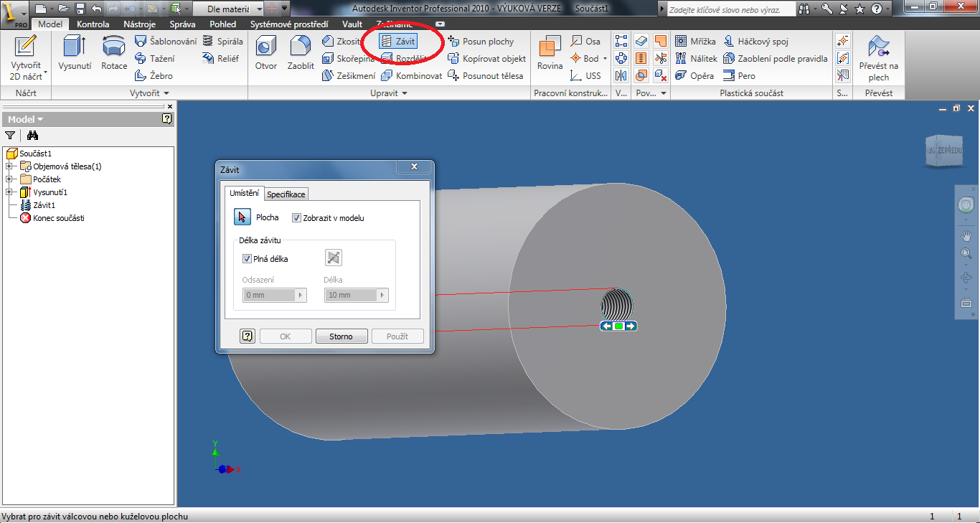Image resolution: width=980 pixels, height=523 pixels.
Task: Click the keyword search input field
Action: click(x=730, y=10)
